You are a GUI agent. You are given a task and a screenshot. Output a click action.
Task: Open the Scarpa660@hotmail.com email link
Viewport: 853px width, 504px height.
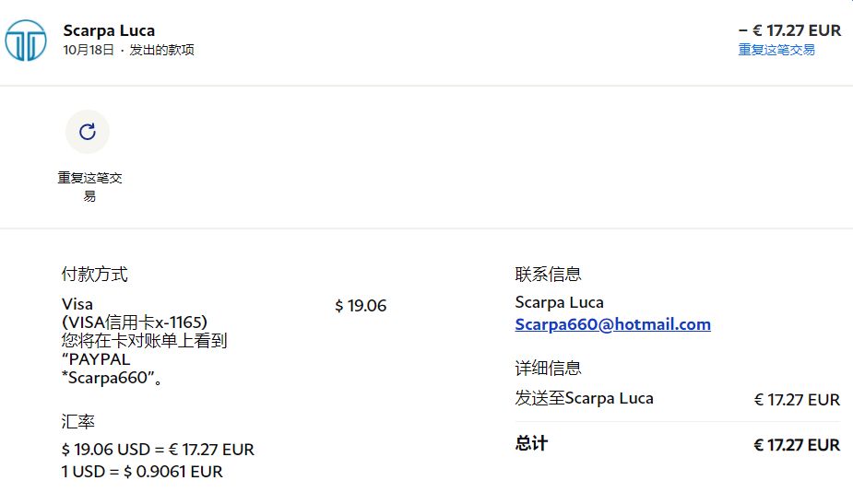tap(612, 324)
